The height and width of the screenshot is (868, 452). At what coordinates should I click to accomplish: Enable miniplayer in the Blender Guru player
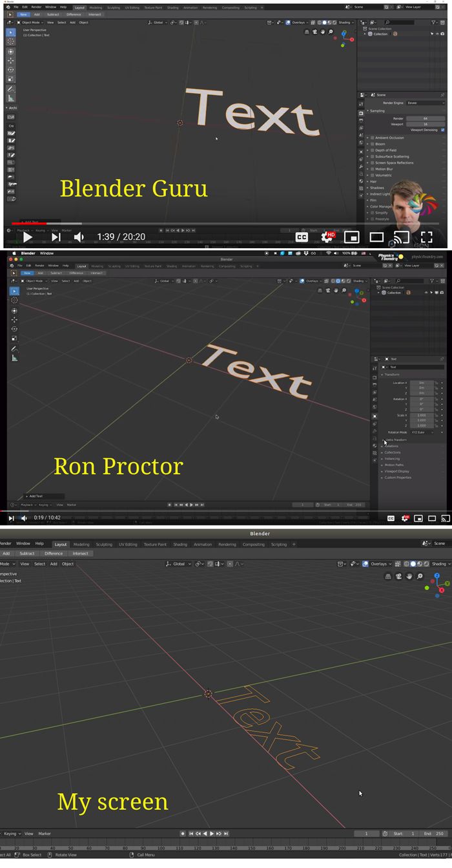click(x=352, y=237)
